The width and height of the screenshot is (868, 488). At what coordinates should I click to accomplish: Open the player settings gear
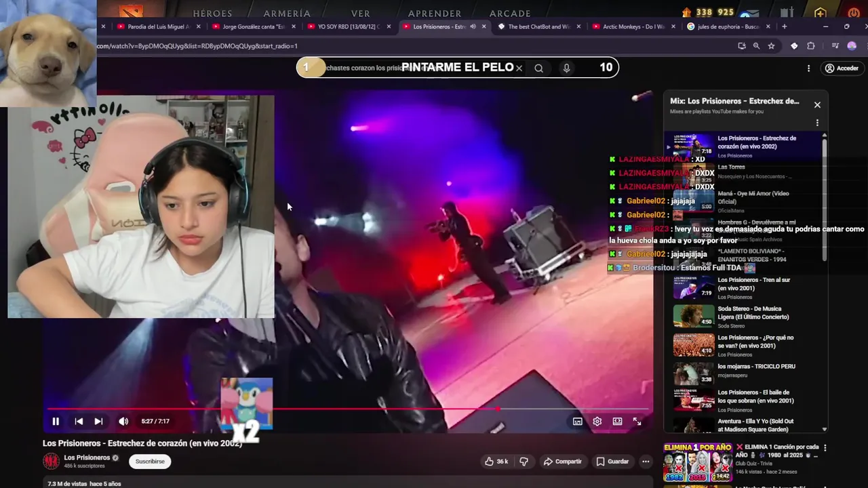[x=597, y=421]
